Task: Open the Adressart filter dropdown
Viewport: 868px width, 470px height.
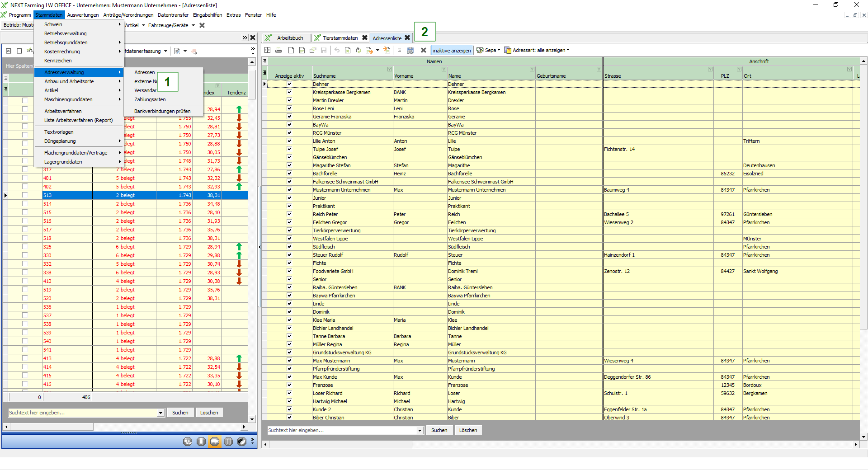Action: pos(537,50)
